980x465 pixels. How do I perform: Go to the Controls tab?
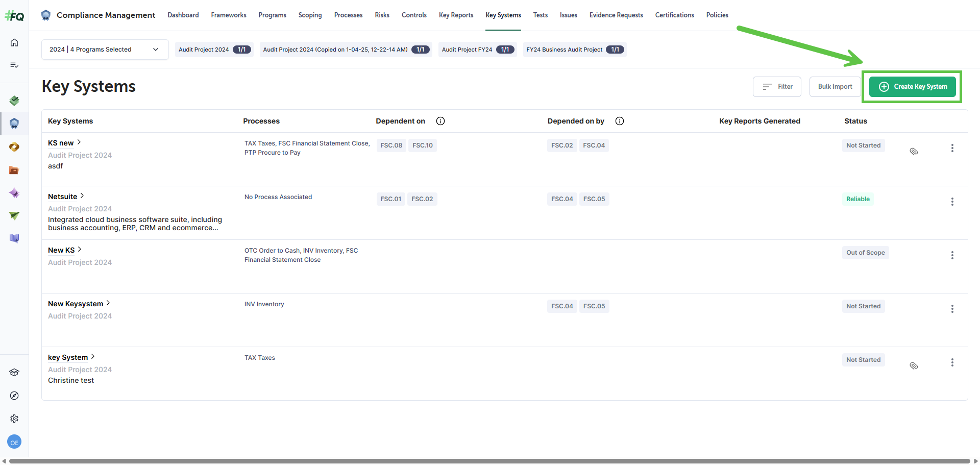point(413,15)
